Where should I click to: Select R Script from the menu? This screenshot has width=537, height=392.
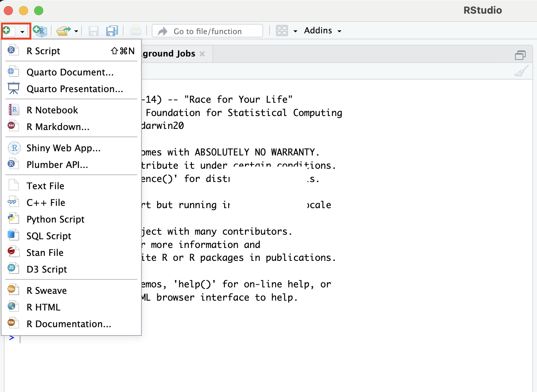coord(71,51)
